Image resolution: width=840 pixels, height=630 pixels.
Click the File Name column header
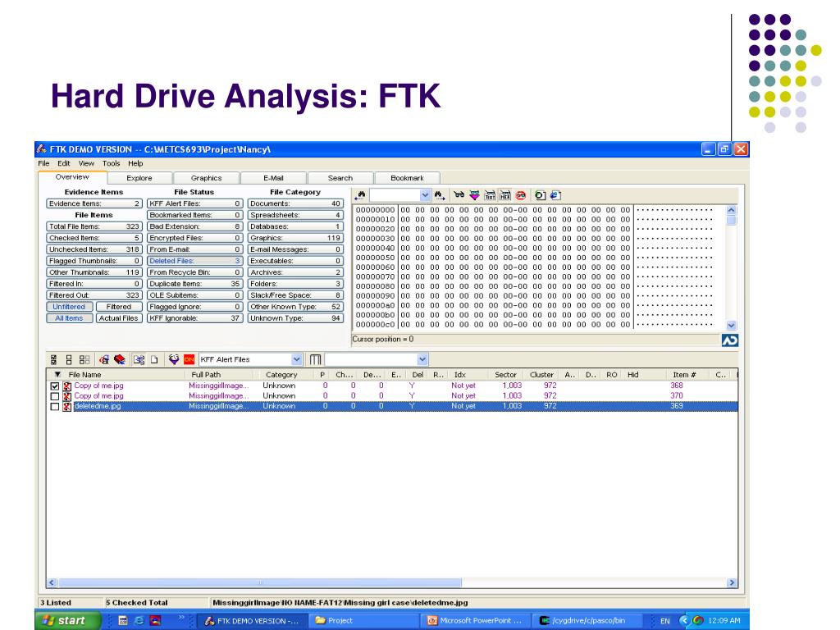click(123, 374)
